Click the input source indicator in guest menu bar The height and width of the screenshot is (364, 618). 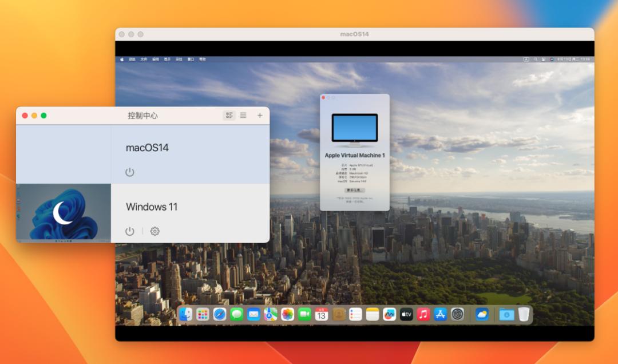tap(526, 59)
